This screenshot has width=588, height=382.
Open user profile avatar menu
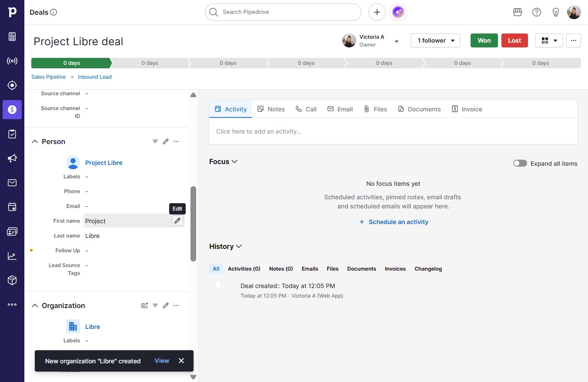click(x=574, y=12)
